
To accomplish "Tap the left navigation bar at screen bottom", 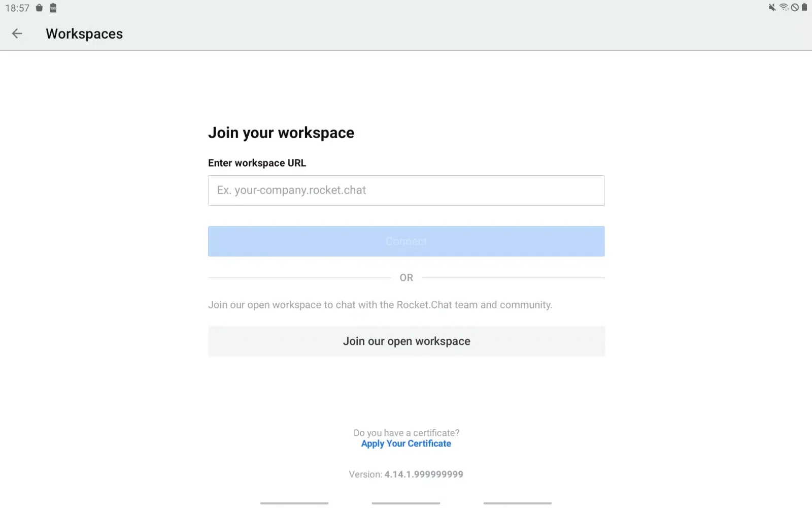I will (294, 503).
